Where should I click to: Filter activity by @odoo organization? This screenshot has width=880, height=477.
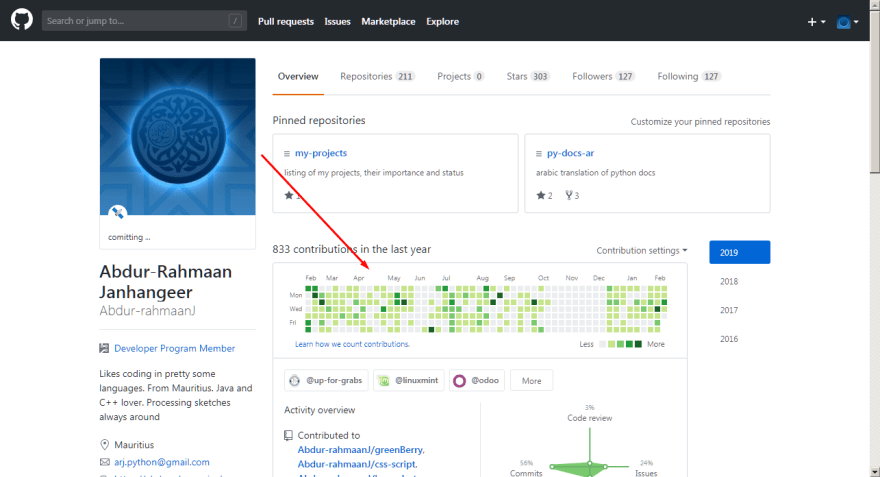pyautogui.click(x=477, y=380)
